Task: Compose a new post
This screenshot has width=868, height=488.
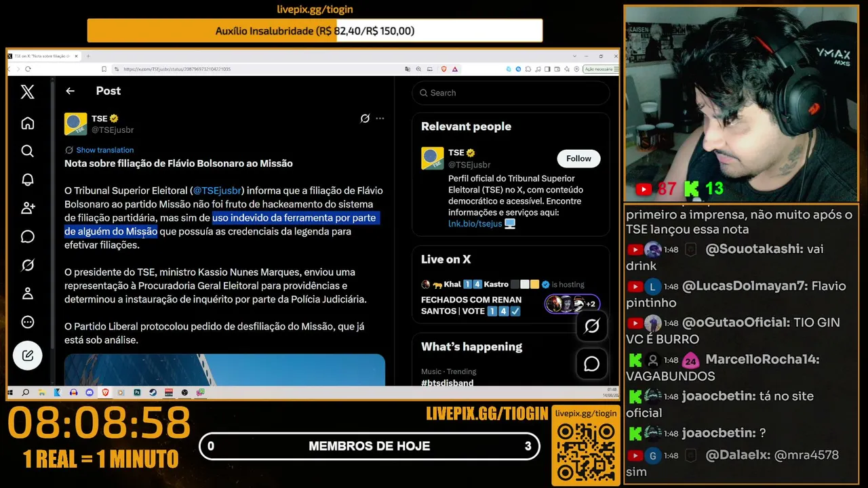Action: click(28, 355)
